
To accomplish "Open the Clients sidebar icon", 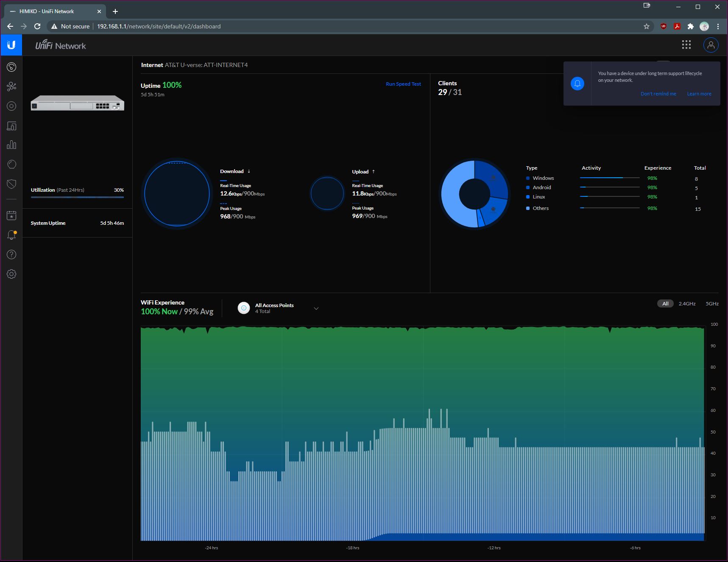I will pyautogui.click(x=11, y=126).
